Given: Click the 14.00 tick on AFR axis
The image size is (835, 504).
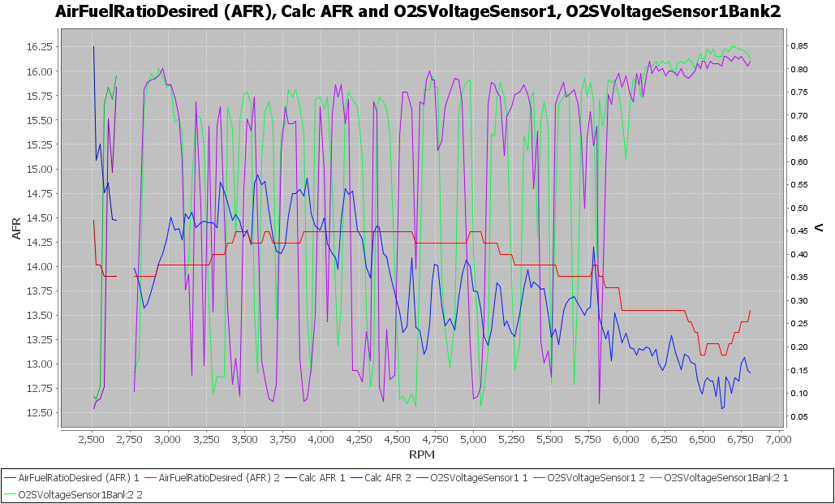Looking at the screenshot, I should 41,266.
